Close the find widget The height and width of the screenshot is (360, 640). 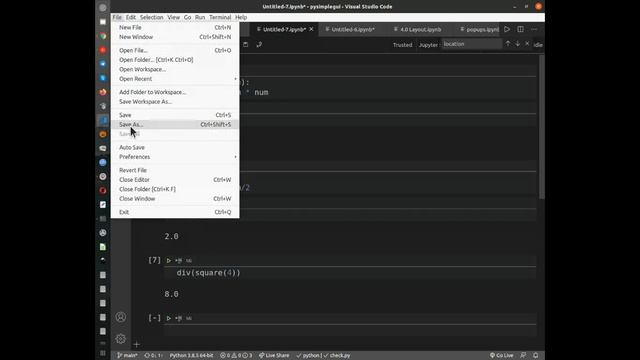527,44
